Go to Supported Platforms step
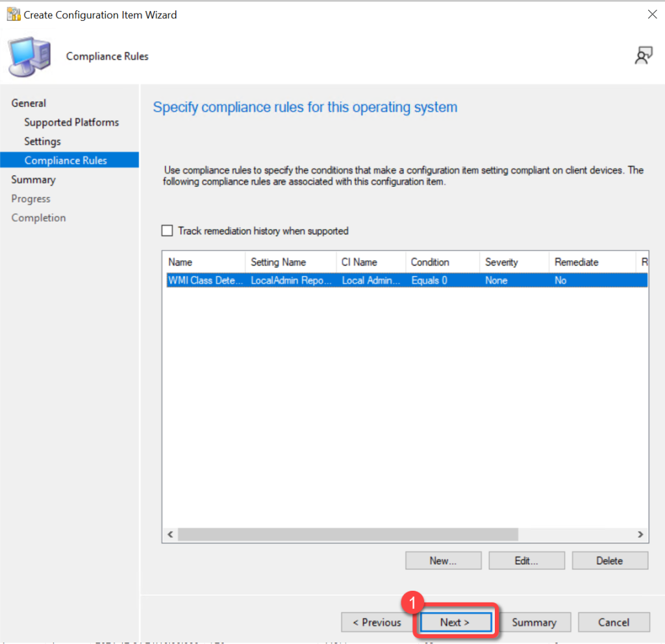The width and height of the screenshot is (665, 644). (x=71, y=122)
